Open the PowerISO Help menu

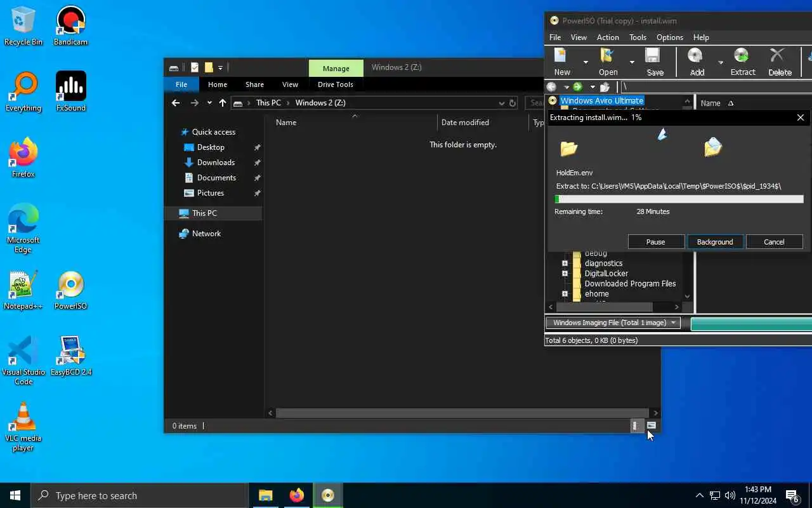coord(701,37)
